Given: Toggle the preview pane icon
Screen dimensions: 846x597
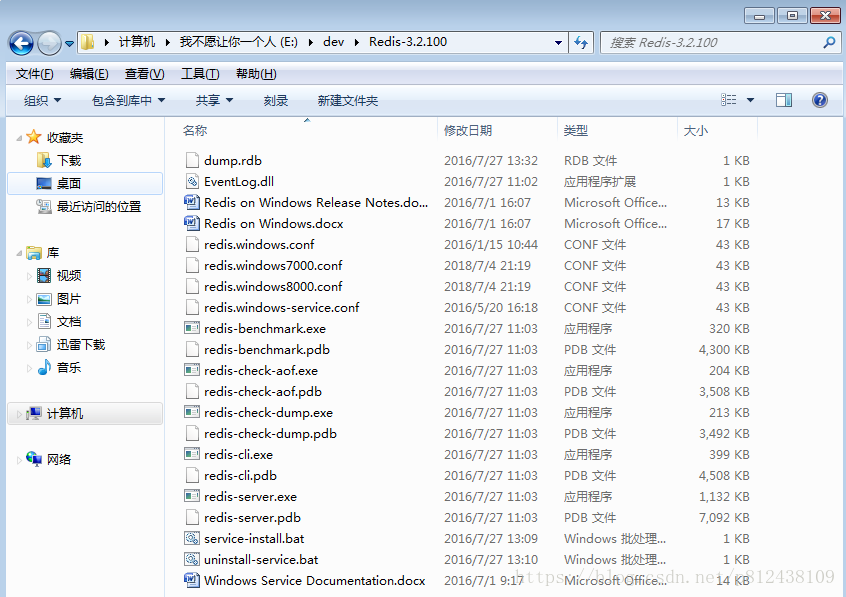Looking at the screenshot, I should click(784, 100).
